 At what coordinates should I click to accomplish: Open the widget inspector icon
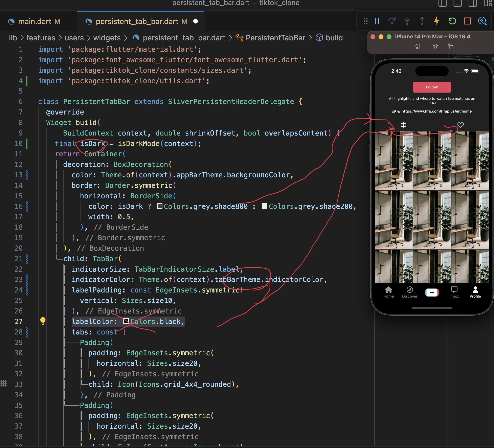[482, 21]
